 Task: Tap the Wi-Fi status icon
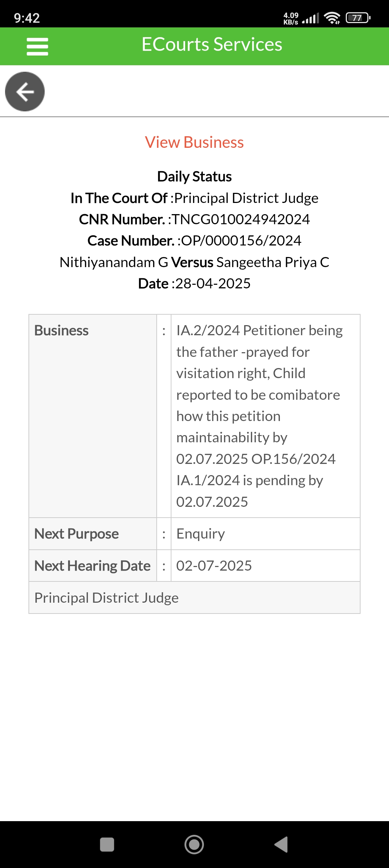pos(332,18)
